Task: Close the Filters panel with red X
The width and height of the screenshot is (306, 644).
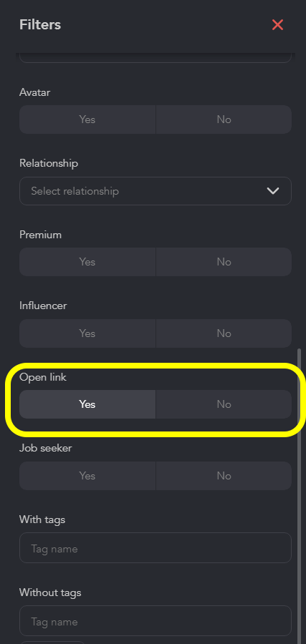Action: click(x=277, y=25)
